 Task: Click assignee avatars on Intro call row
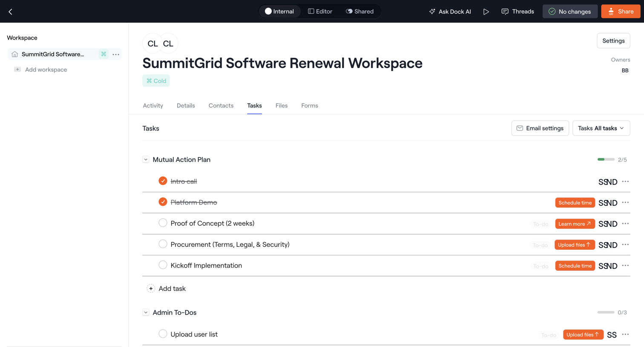pos(608,182)
